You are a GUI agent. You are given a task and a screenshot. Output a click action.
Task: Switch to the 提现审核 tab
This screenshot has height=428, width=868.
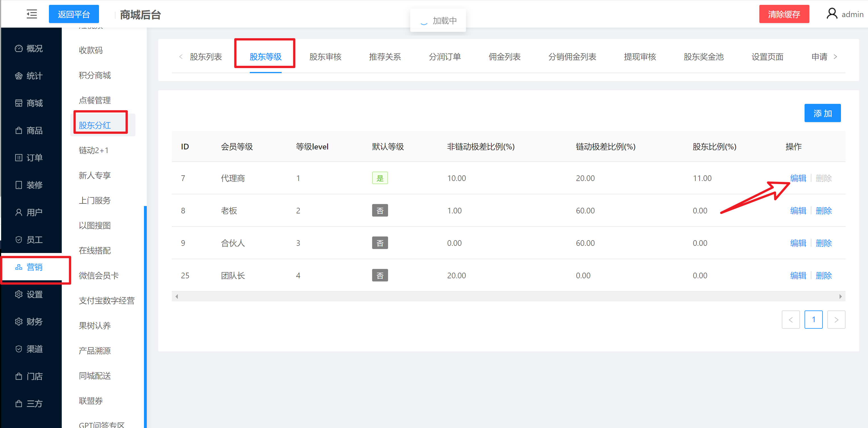pyautogui.click(x=640, y=57)
